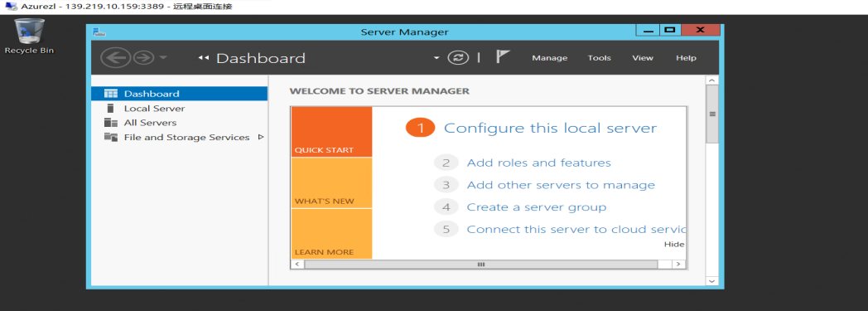868x311 pixels.
Task: Go back with the back arrow button
Action: point(115,58)
